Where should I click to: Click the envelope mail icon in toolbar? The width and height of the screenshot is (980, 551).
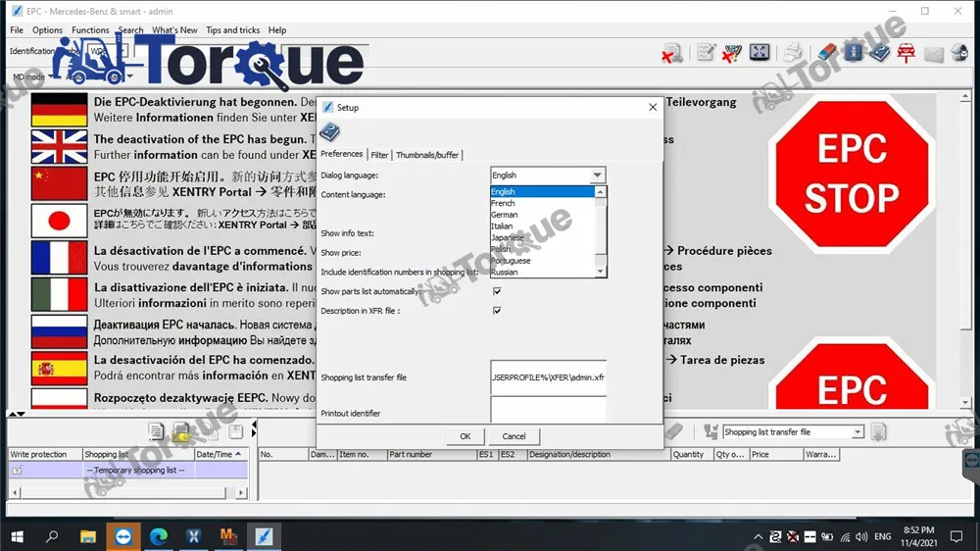pyautogui.click(x=933, y=54)
